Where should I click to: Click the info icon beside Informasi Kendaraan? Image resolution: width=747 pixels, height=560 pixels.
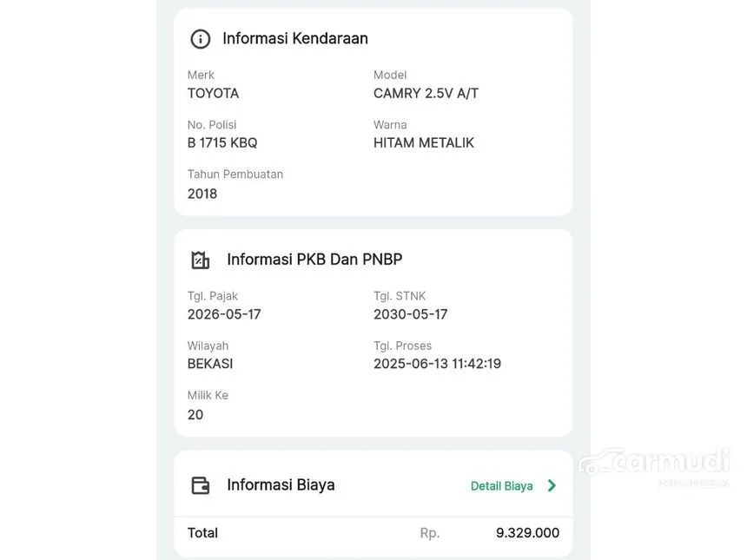point(201,39)
